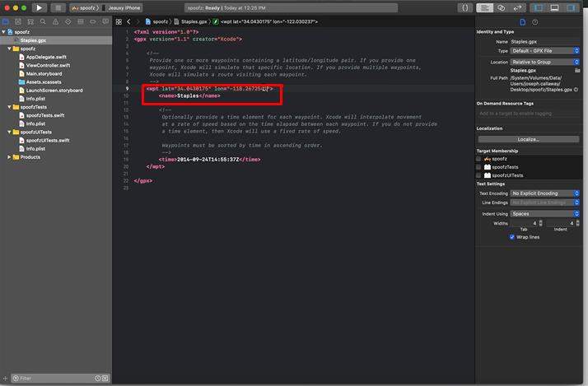Check spoofzUITests target membership
The width and height of the screenshot is (588, 386).
click(x=479, y=175)
